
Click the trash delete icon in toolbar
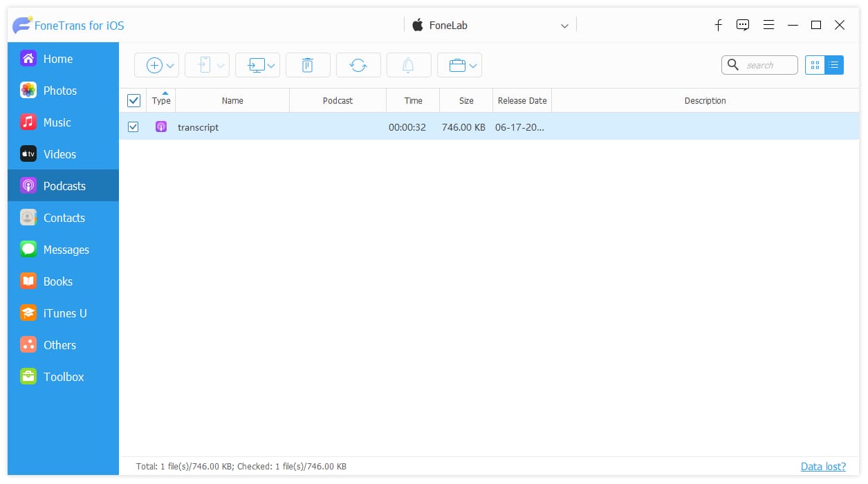coord(308,65)
